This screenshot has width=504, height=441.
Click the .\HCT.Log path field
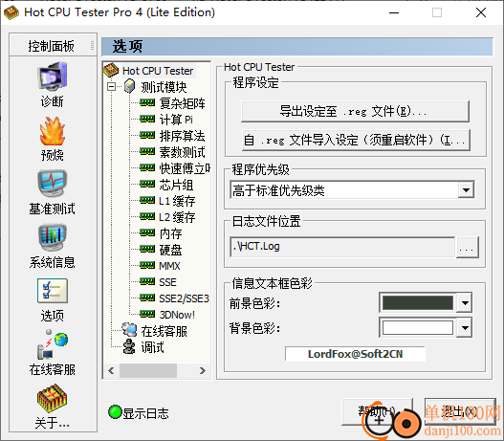(342, 247)
